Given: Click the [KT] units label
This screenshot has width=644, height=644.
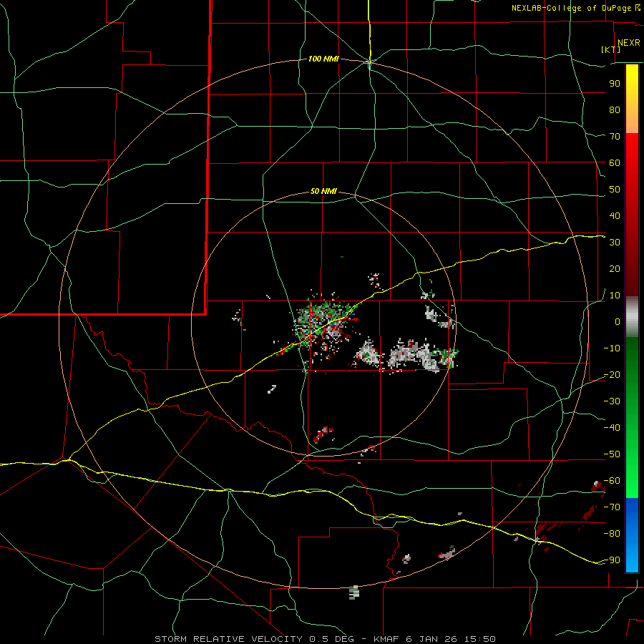Looking at the screenshot, I should click(x=610, y=49).
